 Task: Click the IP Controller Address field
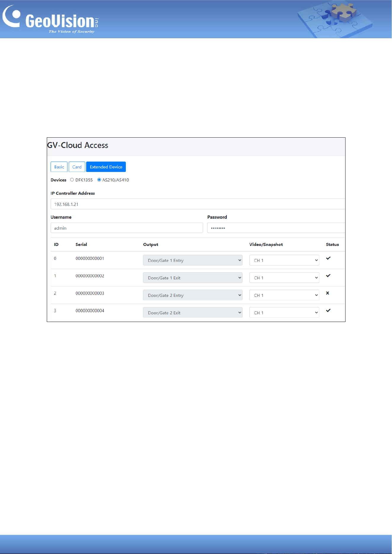coord(198,204)
